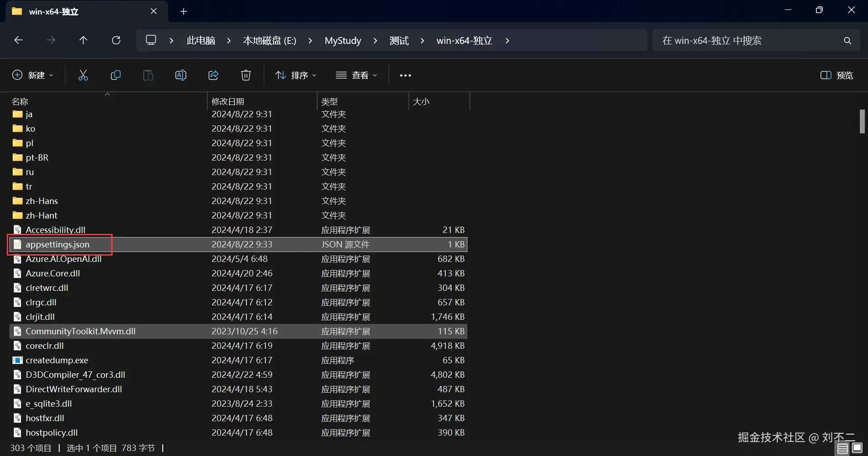Navigate to 此电脑 breadcrumb
Screen dimensions: 868x456
[x=201, y=41]
